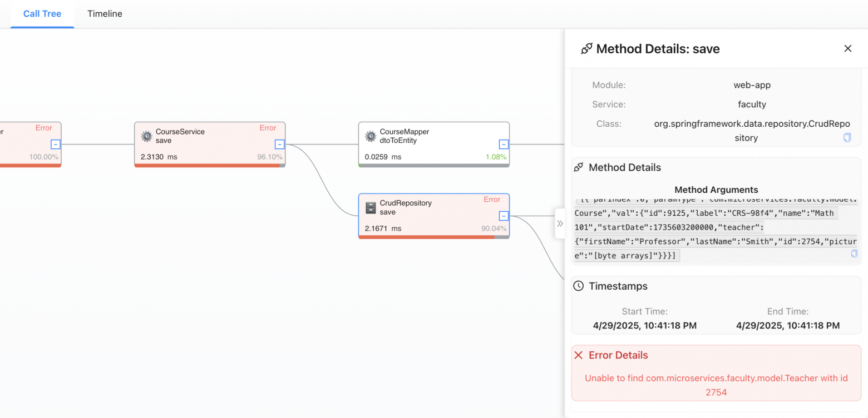Viewport: 868px width, 418px height.
Task: Collapse the CourseService save node children
Action: [x=280, y=145]
